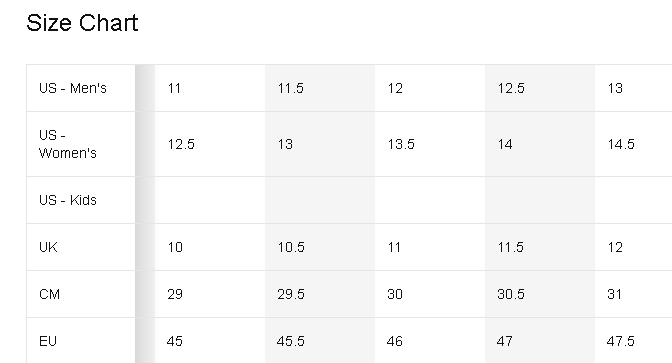Click CM value 30.5 cell
This screenshot has width=672, height=363.
coord(540,294)
